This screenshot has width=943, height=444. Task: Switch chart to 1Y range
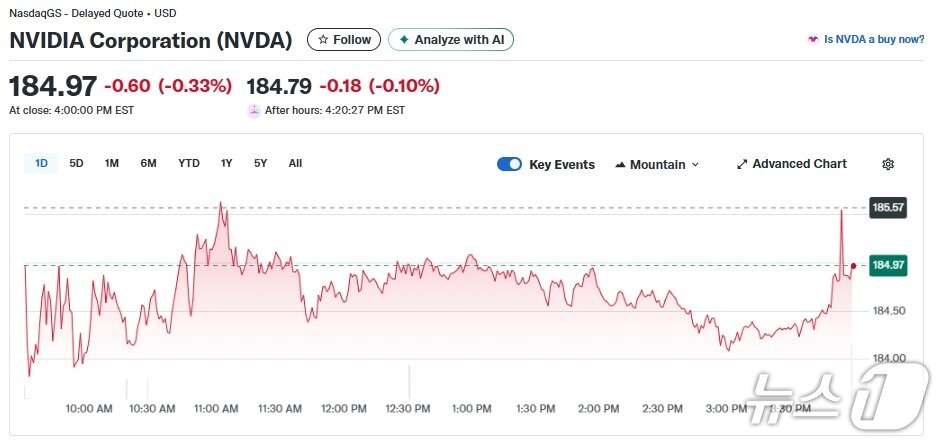pyautogui.click(x=227, y=163)
